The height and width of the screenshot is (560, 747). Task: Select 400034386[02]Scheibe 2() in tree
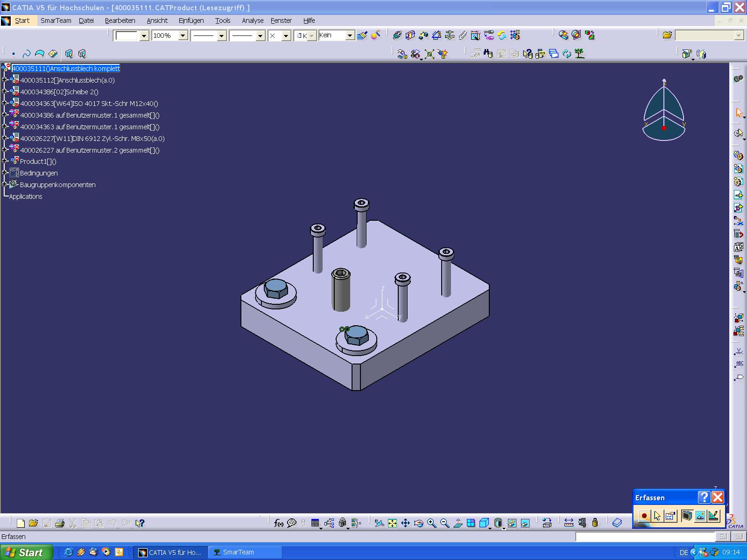coord(59,92)
